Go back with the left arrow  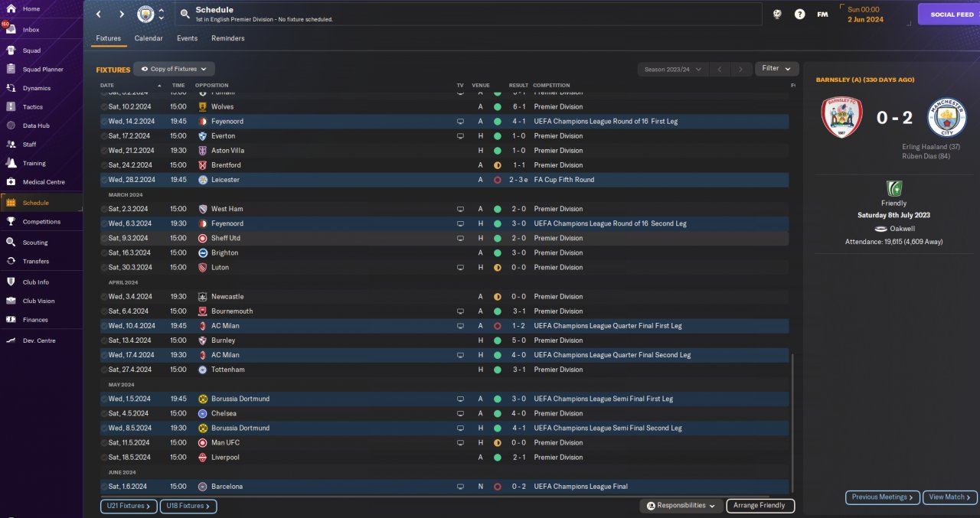[x=98, y=14]
